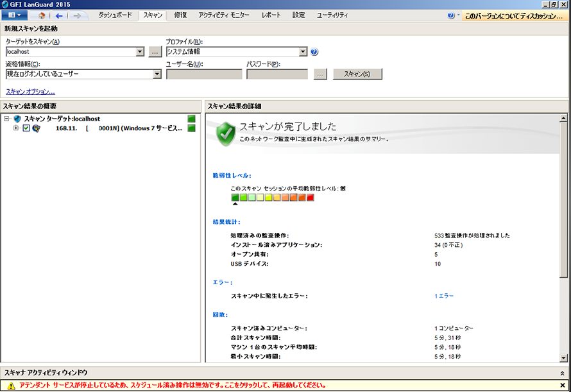The image size is (571, 392).
Task: Collapse the scanner activity window chevron
Action: pyautogui.click(x=562, y=373)
